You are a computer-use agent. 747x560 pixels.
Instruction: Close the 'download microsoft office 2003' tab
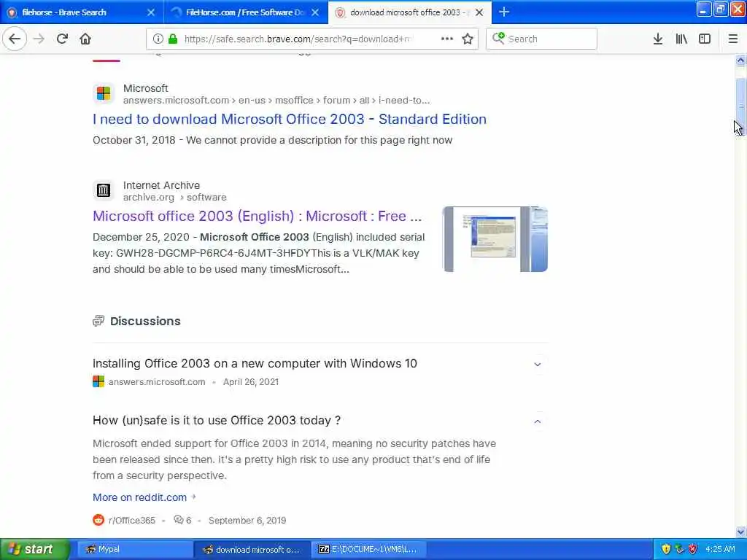[479, 12]
